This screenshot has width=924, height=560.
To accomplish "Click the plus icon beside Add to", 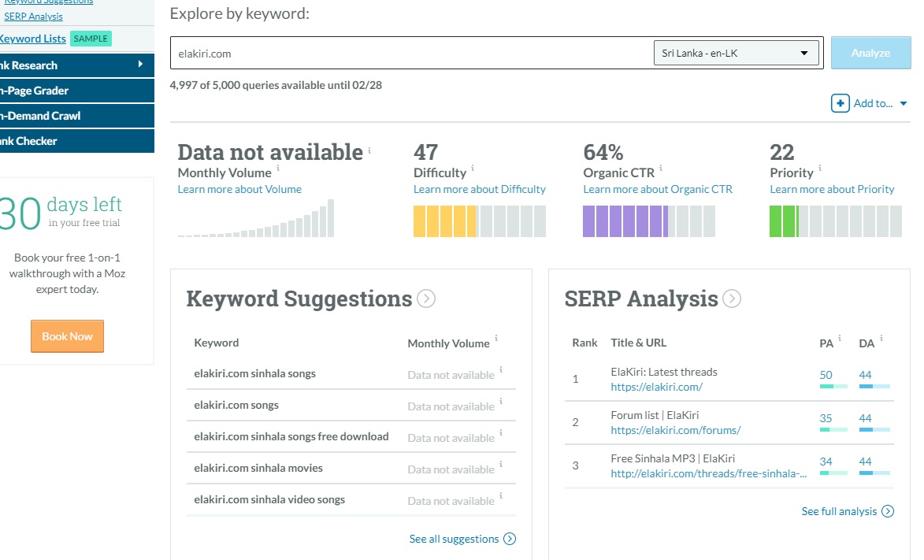I will (x=840, y=103).
